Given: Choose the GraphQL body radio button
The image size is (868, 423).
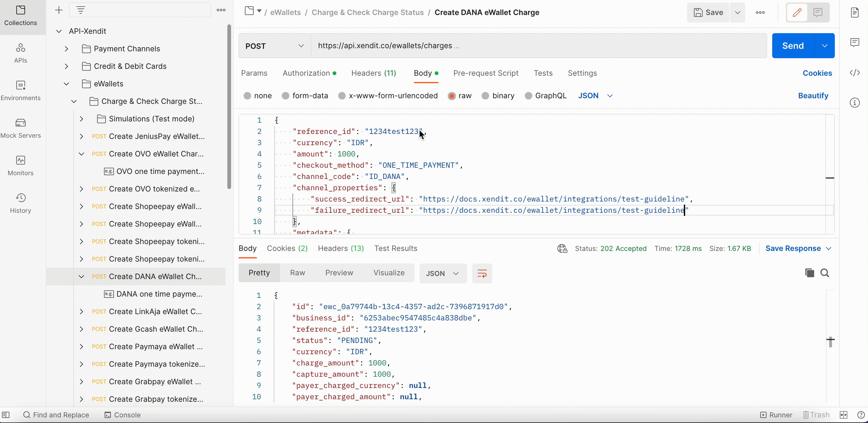Looking at the screenshot, I should click(x=528, y=96).
